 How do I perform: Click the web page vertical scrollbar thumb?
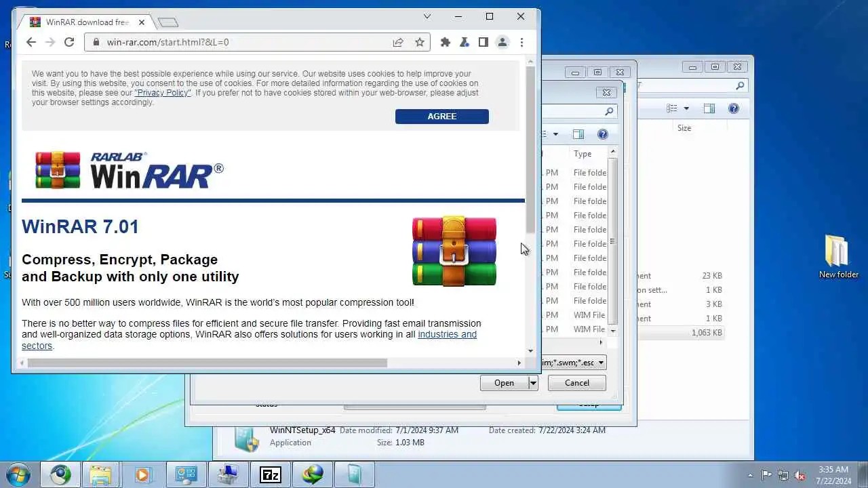tap(530, 149)
